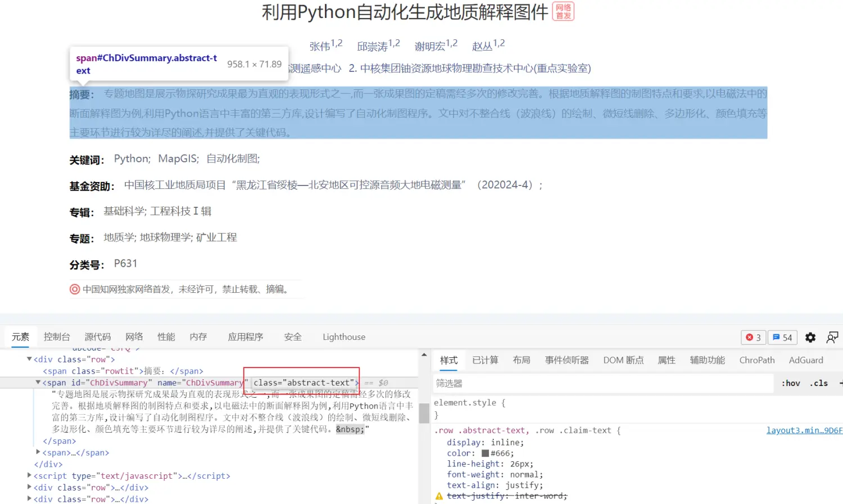This screenshot has width=843, height=504.
Task: Expand the script type text/javascript node
Action: click(29, 475)
